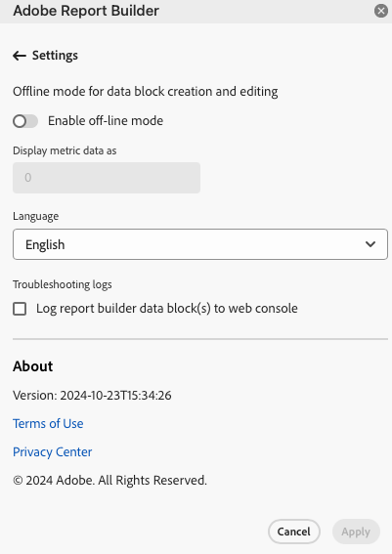
Task: Click the Troubleshooting logs label
Action: [63, 284]
